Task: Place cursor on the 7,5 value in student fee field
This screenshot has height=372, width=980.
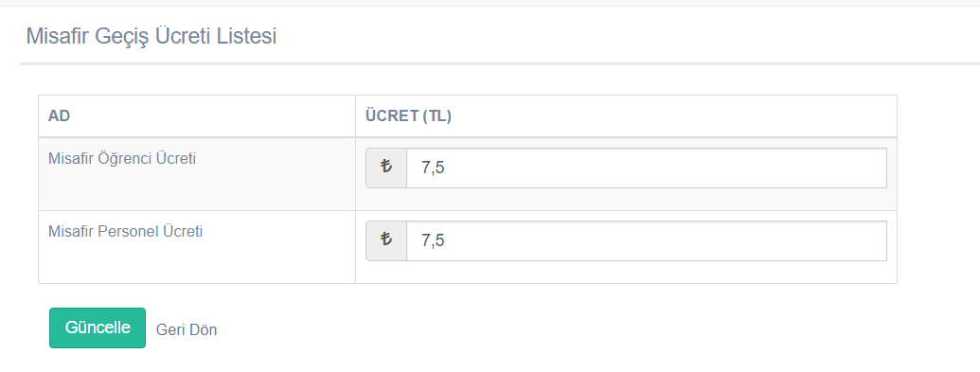Action: pyautogui.click(x=433, y=168)
